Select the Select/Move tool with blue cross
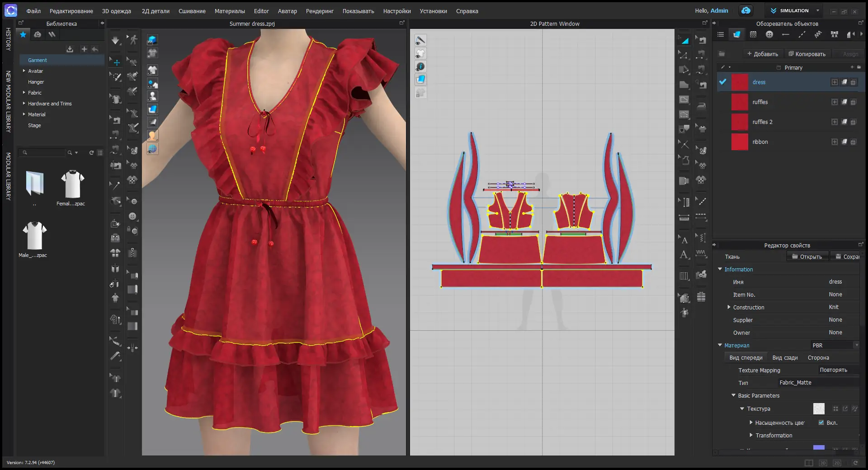 [x=116, y=62]
